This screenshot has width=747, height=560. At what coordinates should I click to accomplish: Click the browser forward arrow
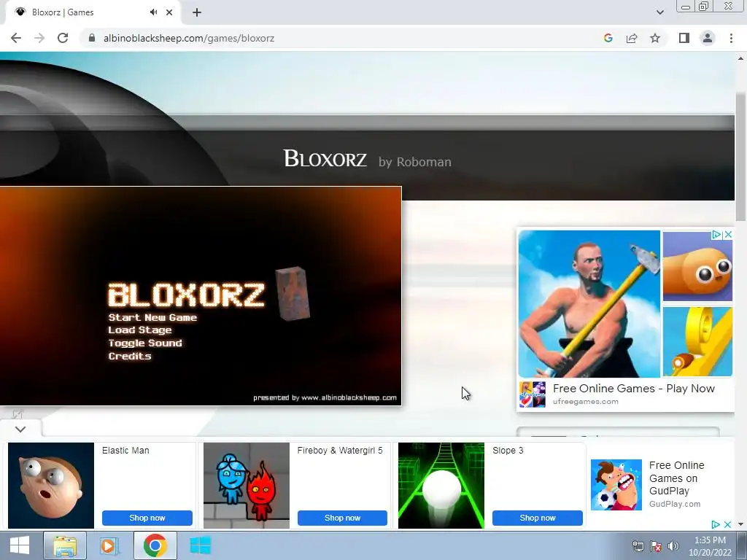[39, 38]
